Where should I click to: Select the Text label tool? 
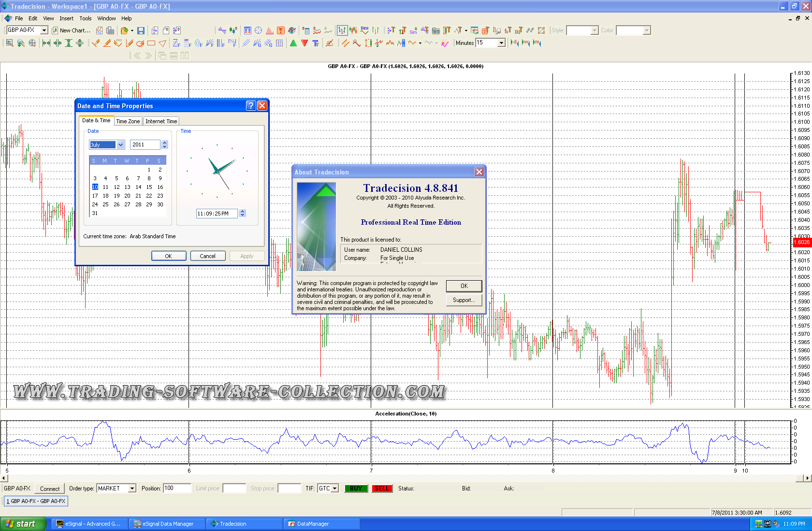point(316,43)
